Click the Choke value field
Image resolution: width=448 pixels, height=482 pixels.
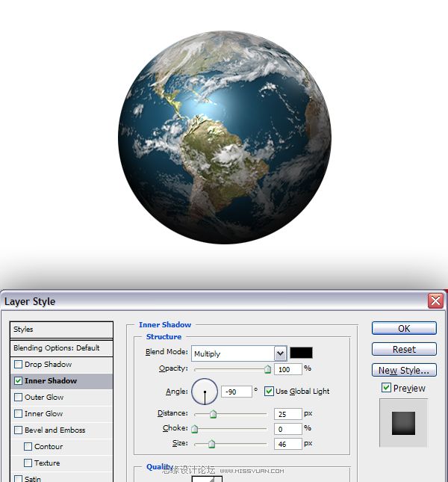(288, 429)
